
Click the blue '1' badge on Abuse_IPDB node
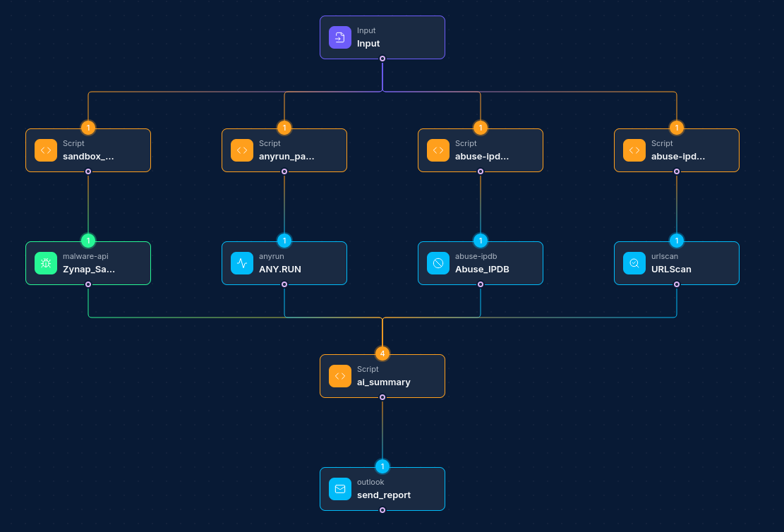click(x=481, y=241)
